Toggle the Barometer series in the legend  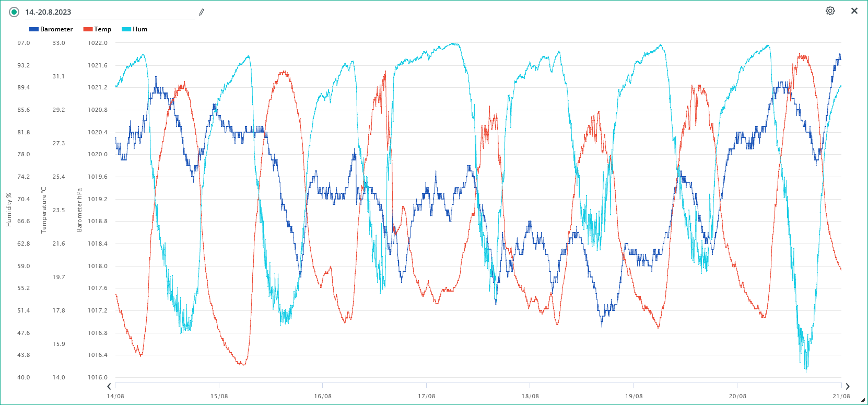[x=56, y=29]
